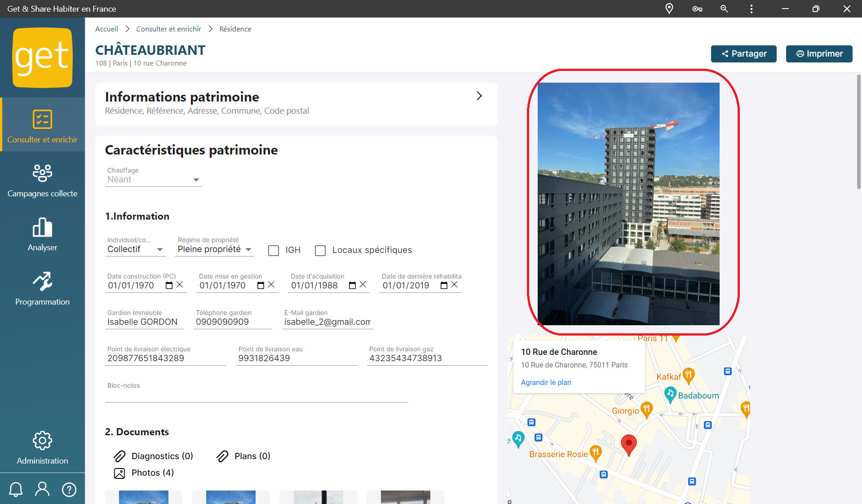Open the user profile icon
Screen dimensions: 862x504
[42, 489]
